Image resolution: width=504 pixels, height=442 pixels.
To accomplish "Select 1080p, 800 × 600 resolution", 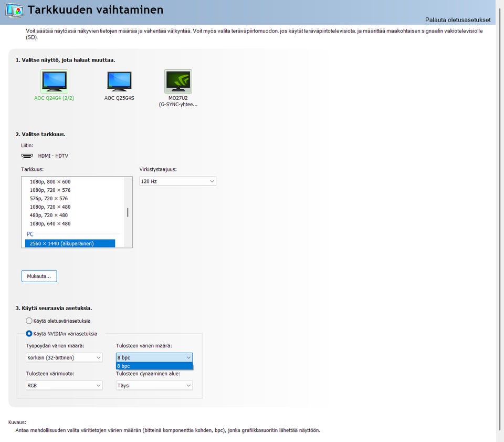I will [x=50, y=182].
